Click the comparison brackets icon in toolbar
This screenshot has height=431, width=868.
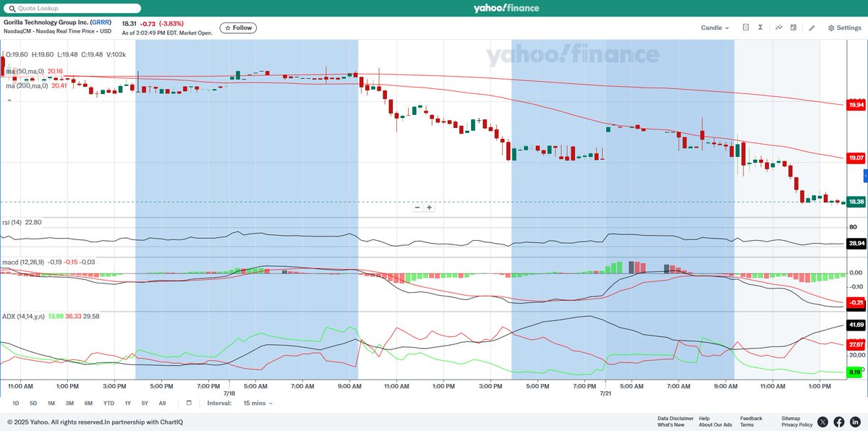click(x=745, y=27)
